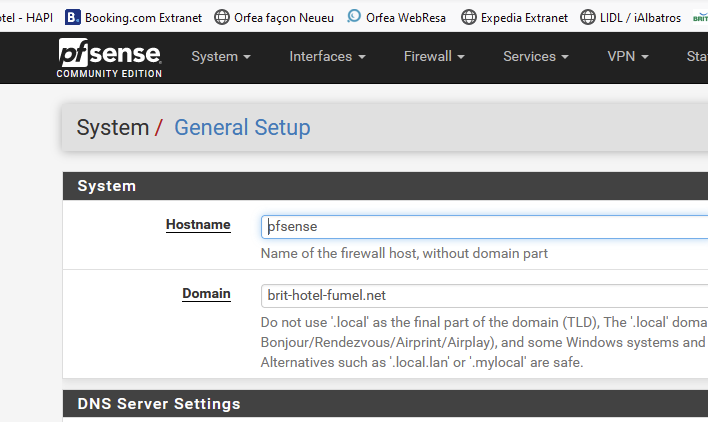This screenshot has width=708, height=422.
Task: Open the LIDL / iAlbatros bookmark
Action: click(x=630, y=18)
